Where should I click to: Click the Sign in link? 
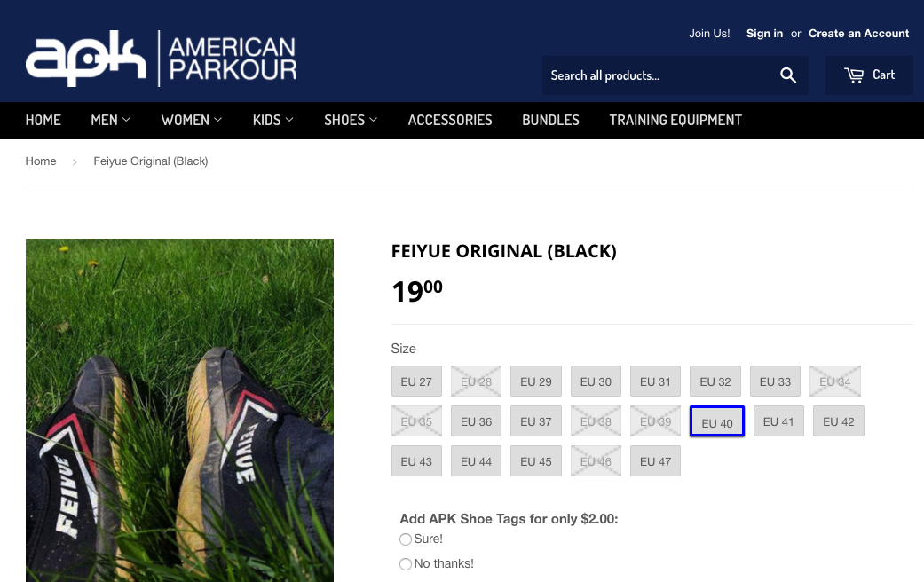[x=764, y=34]
